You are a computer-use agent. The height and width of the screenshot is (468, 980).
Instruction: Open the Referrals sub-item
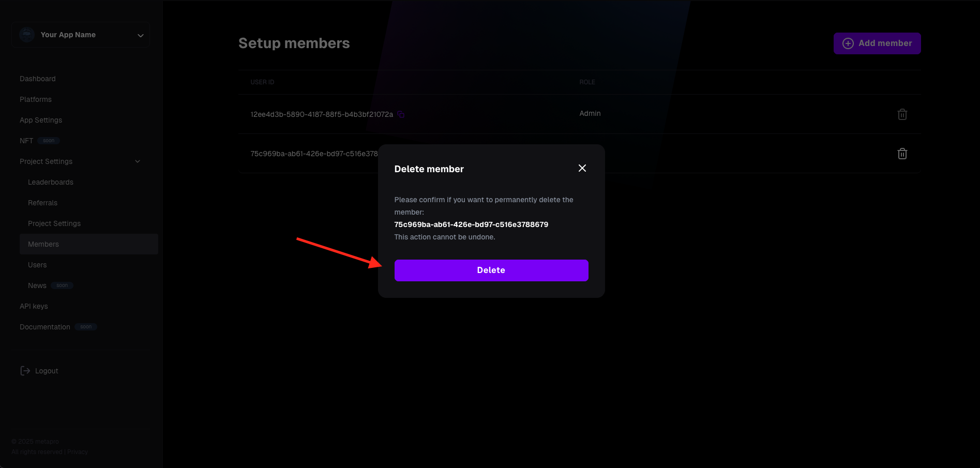click(42, 203)
